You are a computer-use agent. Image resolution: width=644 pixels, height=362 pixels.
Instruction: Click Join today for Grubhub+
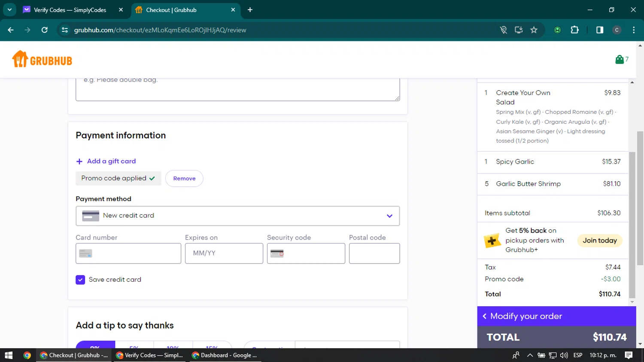pyautogui.click(x=599, y=240)
